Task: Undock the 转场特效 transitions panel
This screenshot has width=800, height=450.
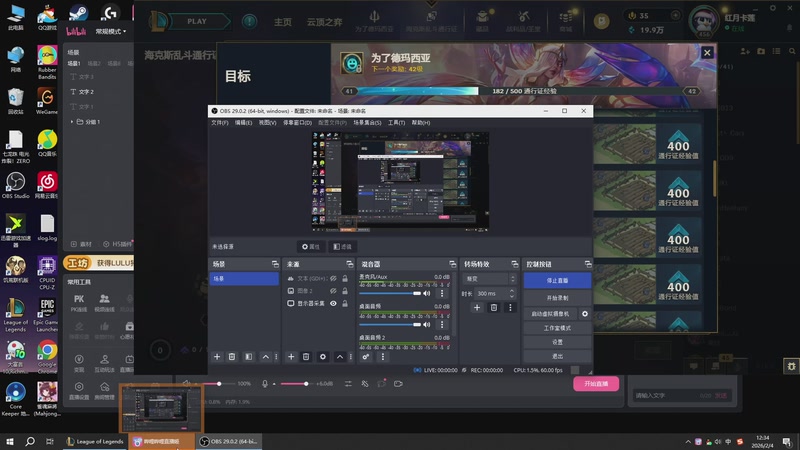Action: (x=515, y=264)
